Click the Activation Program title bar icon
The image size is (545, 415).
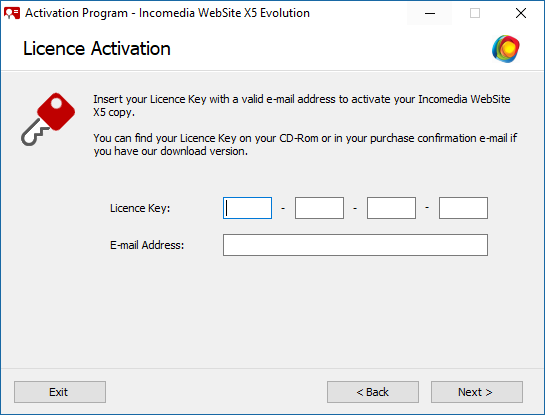[12, 13]
